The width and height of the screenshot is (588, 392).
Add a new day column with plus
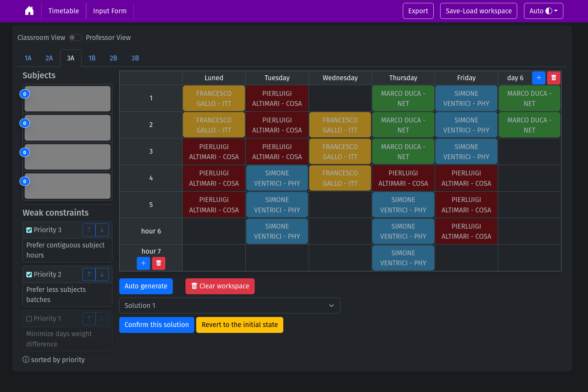(539, 78)
